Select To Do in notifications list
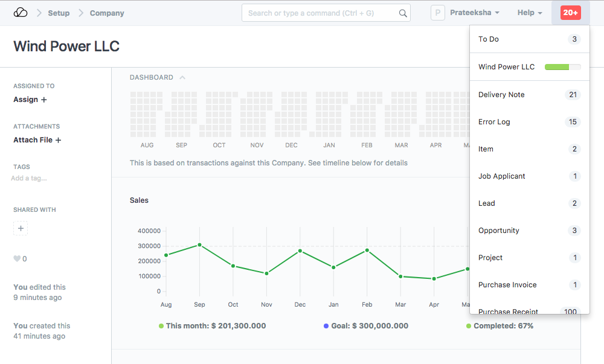The height and width of the screenshot is (364, 604). pyautogui.click(x=489, y=39)
